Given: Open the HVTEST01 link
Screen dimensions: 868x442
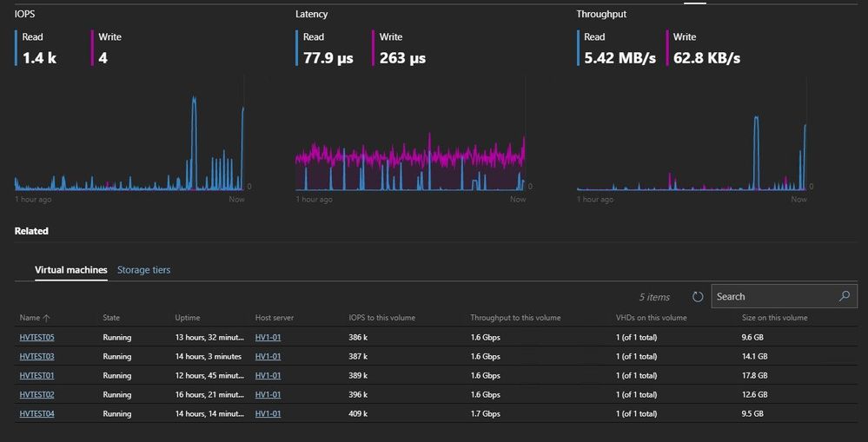Looking at the screenshot, I should coord(36,376).
